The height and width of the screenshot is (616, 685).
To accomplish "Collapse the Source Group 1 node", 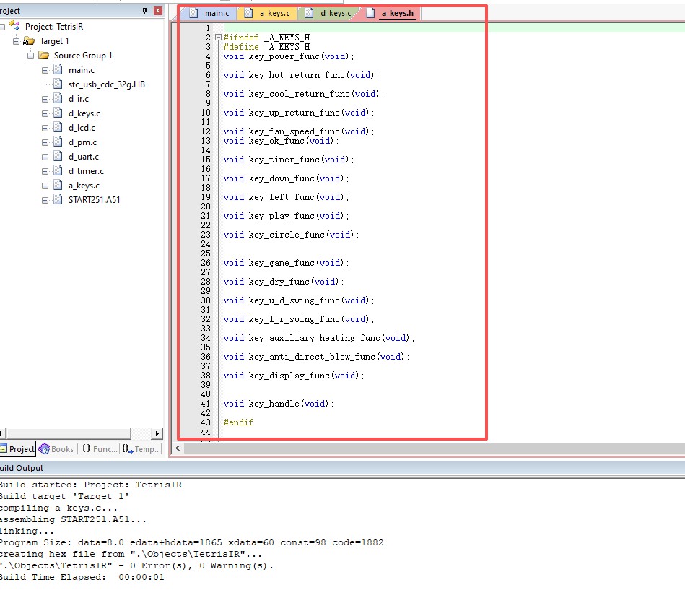I will pyautogui.click(x=31, y=56).
